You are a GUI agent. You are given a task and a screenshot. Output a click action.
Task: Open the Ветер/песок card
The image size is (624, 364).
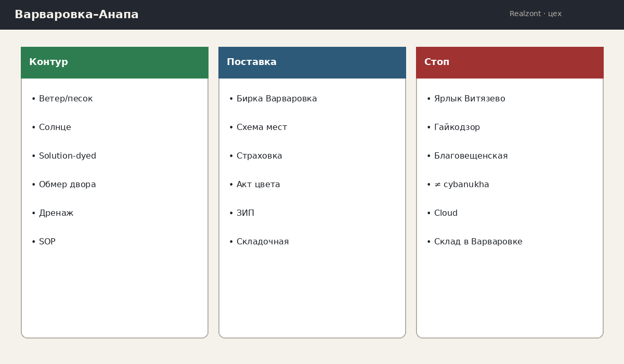[62, 99]
